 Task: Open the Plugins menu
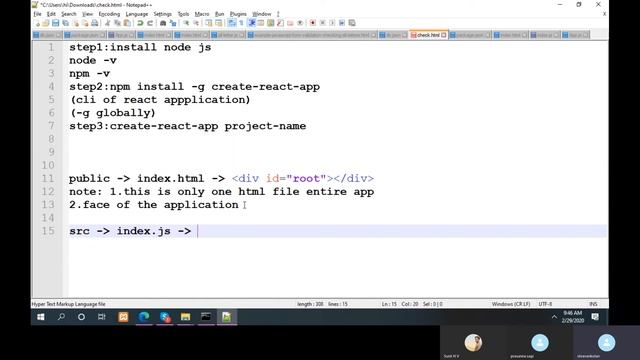238,14
